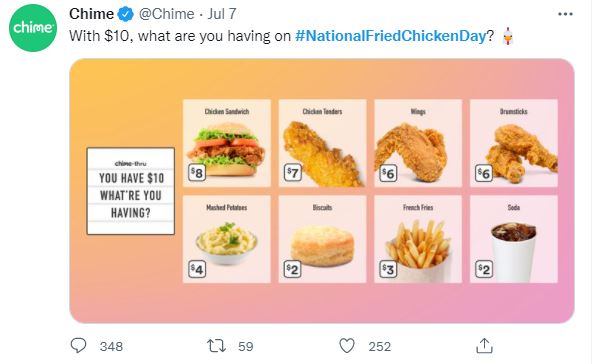The height and width of the screenshot is (364, 594).
Task: Click the Mashed Potatoes tile in image
Action: point(227,239)
